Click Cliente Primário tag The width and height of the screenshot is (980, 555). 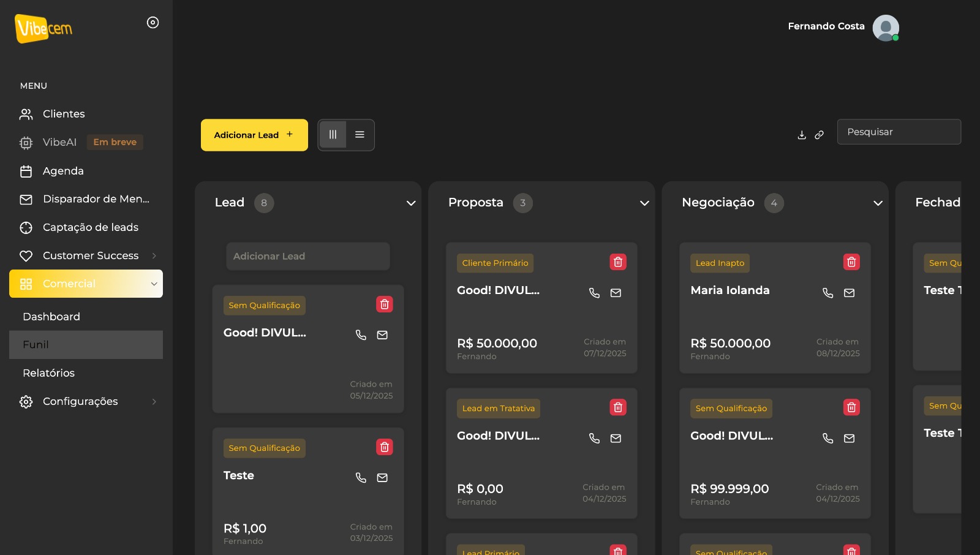495,263
